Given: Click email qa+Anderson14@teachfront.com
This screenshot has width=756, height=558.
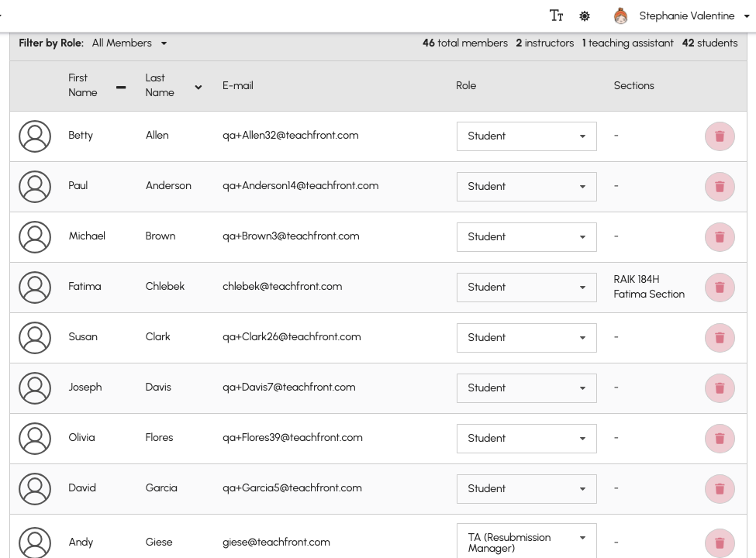Looking at the screenshot, I should [300, 185].
